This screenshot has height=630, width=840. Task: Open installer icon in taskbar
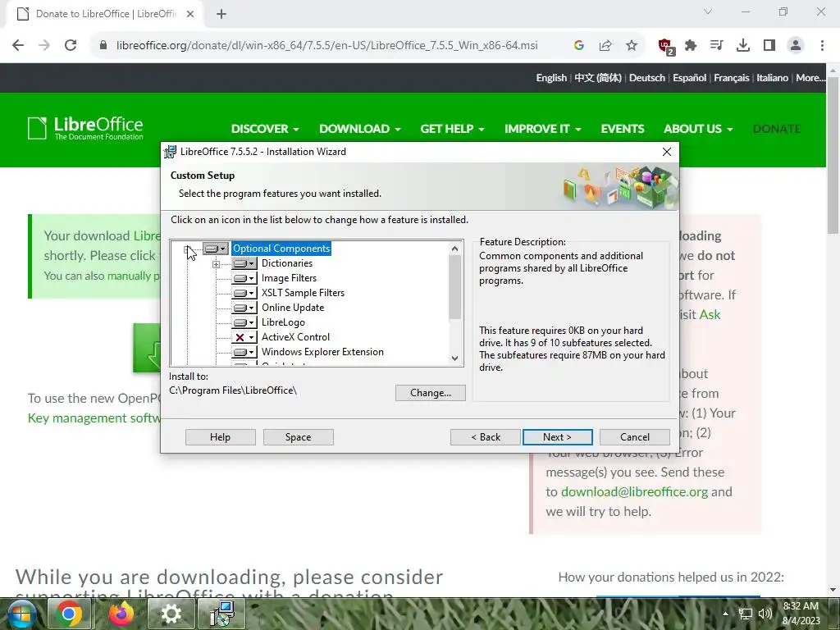click(x=221, y=614)
